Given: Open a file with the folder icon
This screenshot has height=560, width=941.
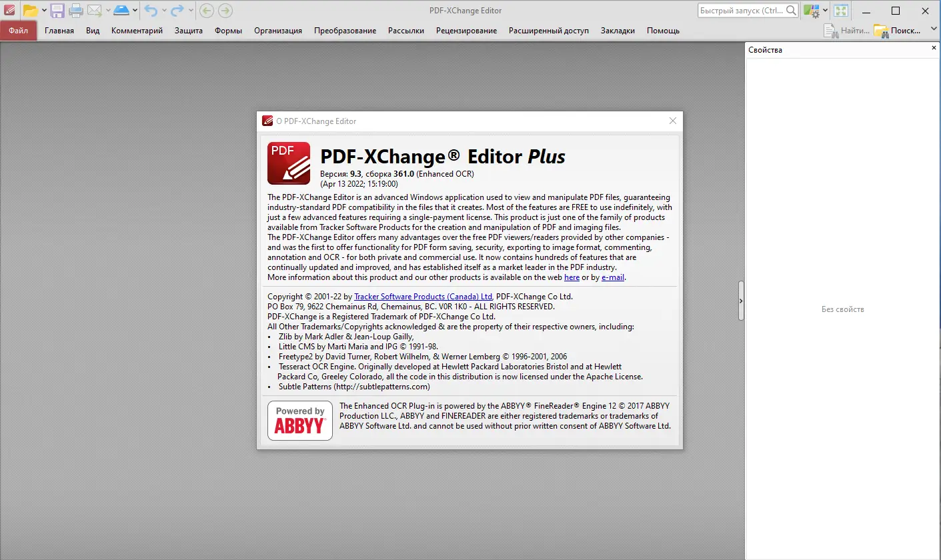Looking at the screenshot, I should pyautogui.click(x=30, y=10).
